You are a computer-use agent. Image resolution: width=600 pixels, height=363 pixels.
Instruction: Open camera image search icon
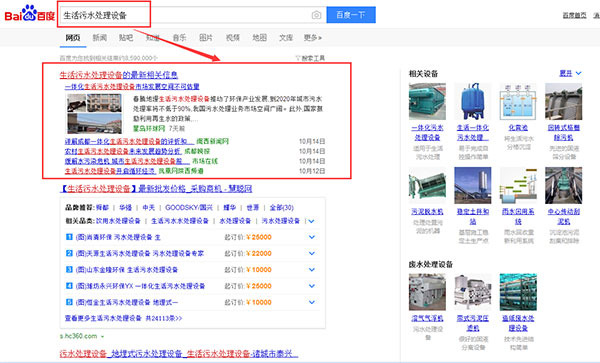[316, 15]
